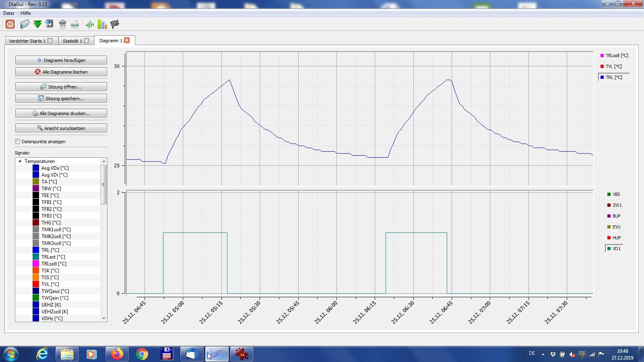Screen dimensions: 644x362
Task: Open file with the folder toolbar icon
Action: pos(25,24)
